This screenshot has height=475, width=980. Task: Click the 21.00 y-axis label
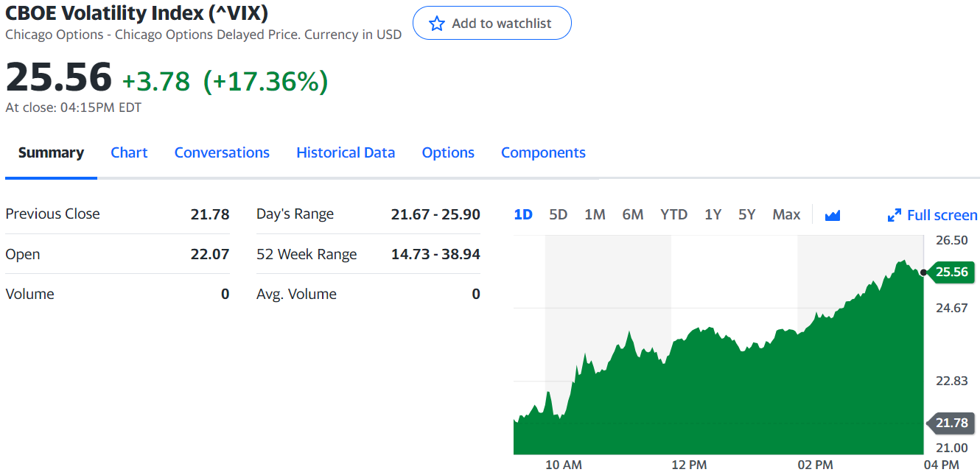click(951, 448)
